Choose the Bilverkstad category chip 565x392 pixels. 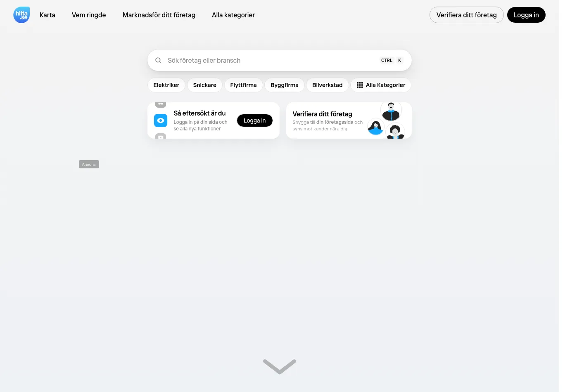(x=327, y=85)
